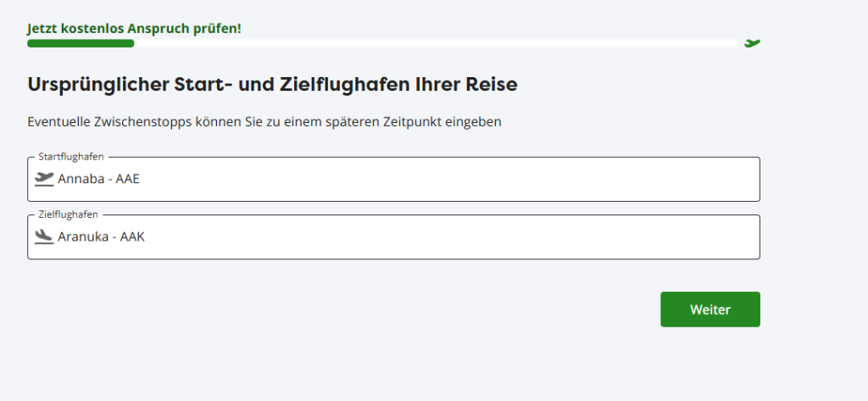Click 'Jetzt kostenlos Anspruch prüfen!' header text
This screenshot has height=401, width=868.
[134, 28]
